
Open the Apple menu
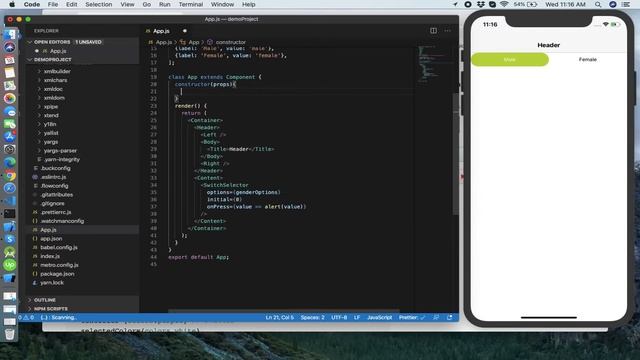tap(12, 4)
